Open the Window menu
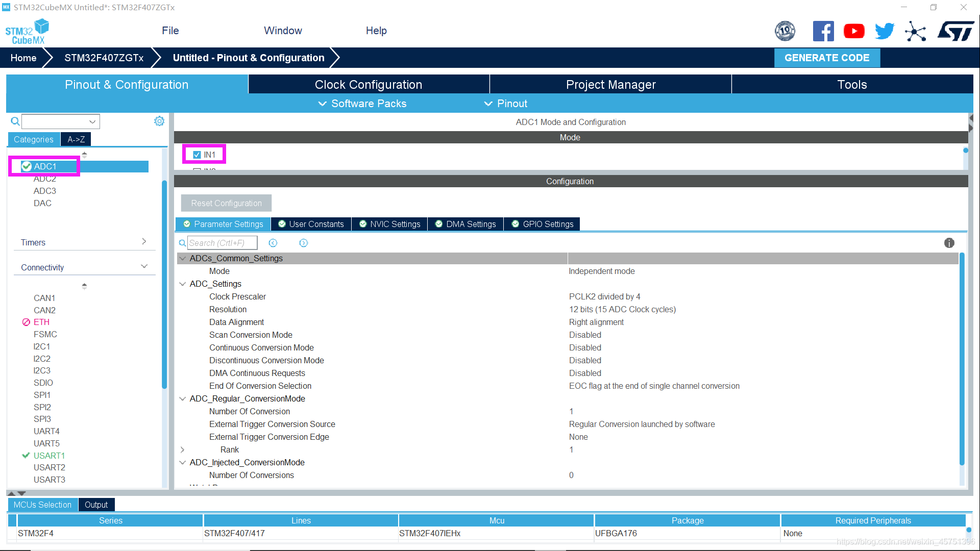980x551 pixels. pos(283,31)
